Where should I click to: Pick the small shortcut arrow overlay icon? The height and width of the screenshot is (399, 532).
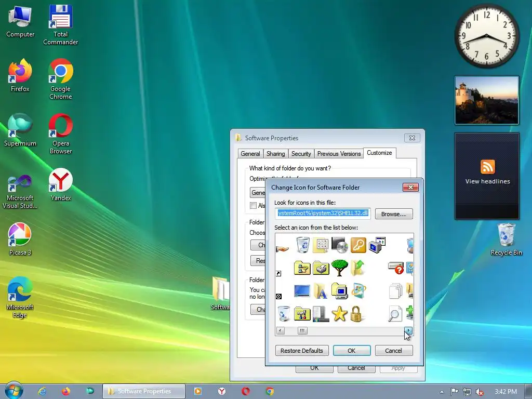[278, 273]
